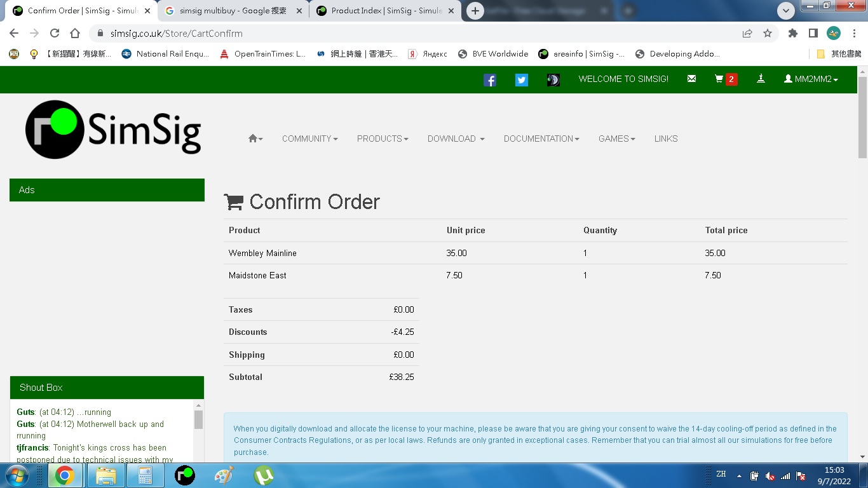Screen dimensions: 868x488
Task: Open the Windows Start menu
Action: [x=17, y=475]
